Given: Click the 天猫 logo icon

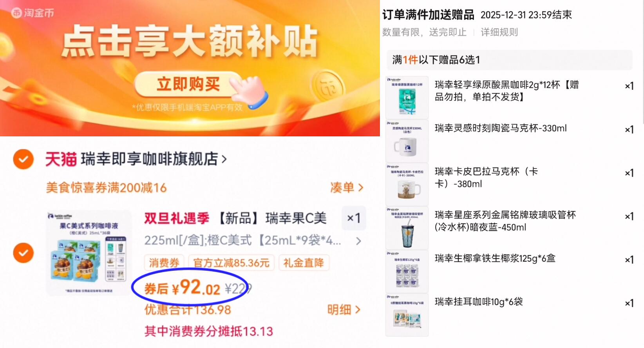Looking at the screenshot, I should [x=61, y=159].
